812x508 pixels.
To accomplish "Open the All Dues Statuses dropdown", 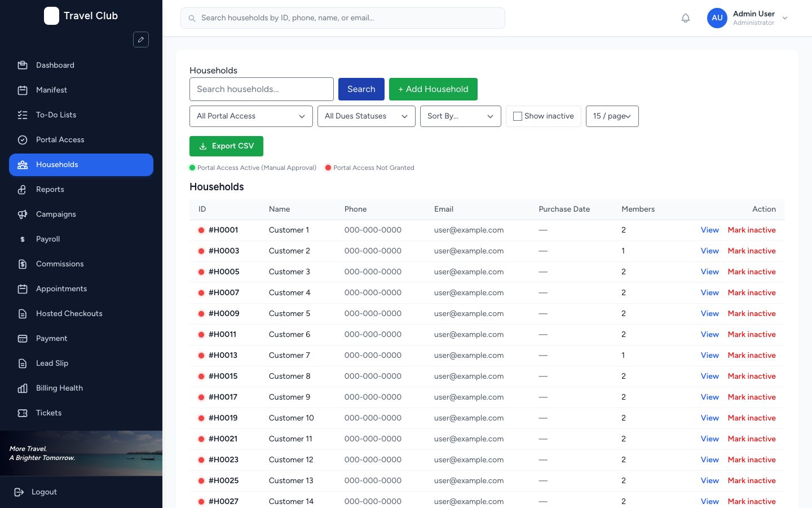I will click(367, 116).
